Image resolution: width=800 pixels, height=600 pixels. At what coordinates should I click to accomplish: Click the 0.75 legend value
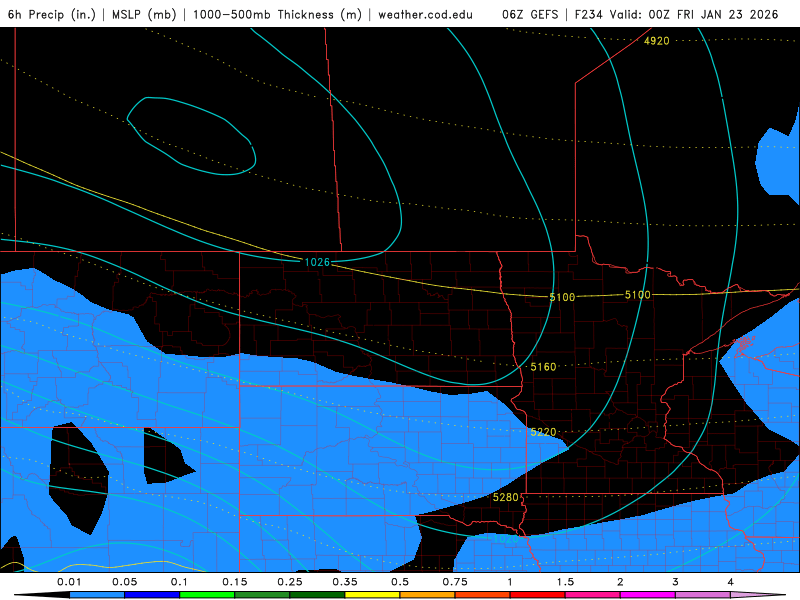(x=455, y=582)
